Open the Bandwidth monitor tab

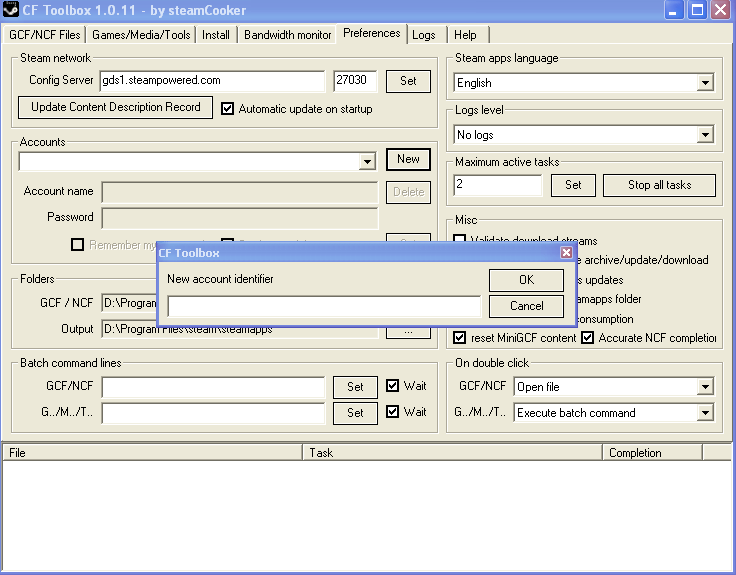287,35
